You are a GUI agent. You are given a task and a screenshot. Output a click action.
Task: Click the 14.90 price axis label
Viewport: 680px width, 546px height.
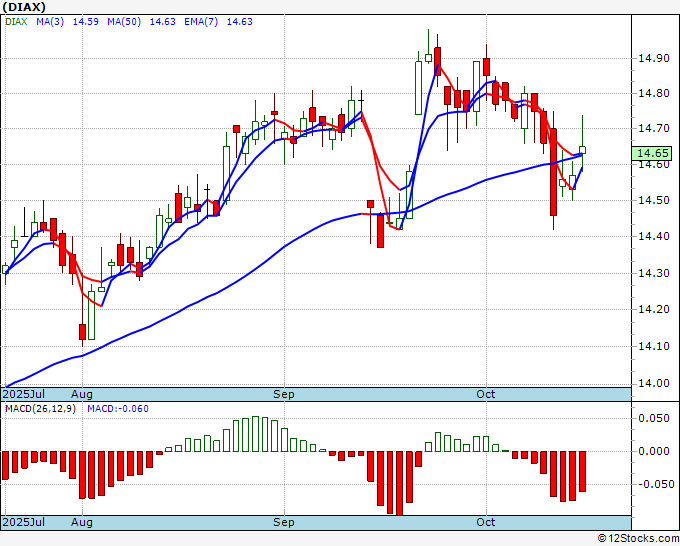653,58
